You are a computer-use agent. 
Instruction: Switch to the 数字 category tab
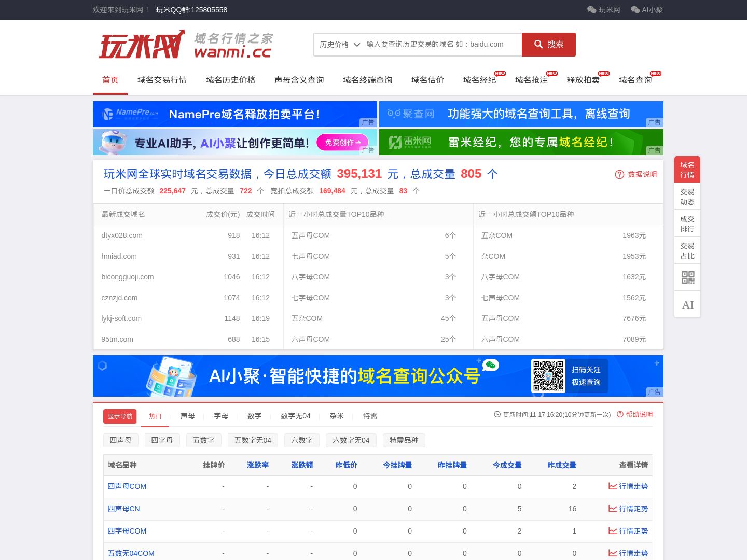coord(255,416)
